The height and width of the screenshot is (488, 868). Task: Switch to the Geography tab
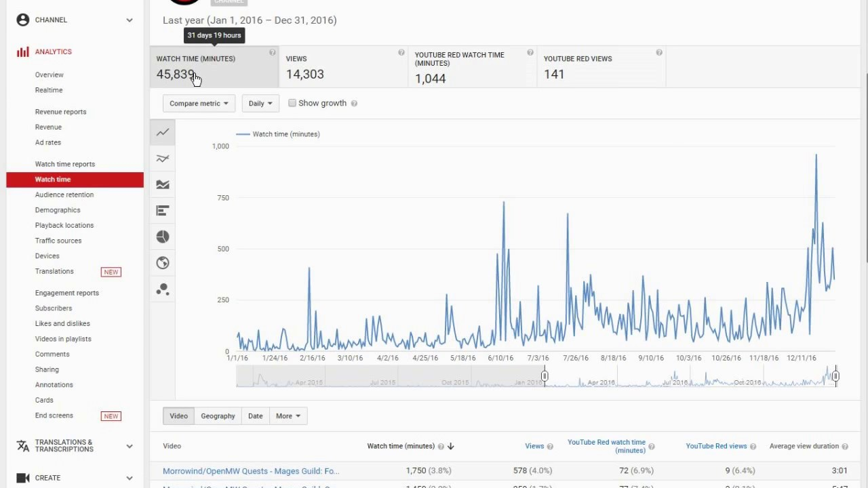click(218, 415)
